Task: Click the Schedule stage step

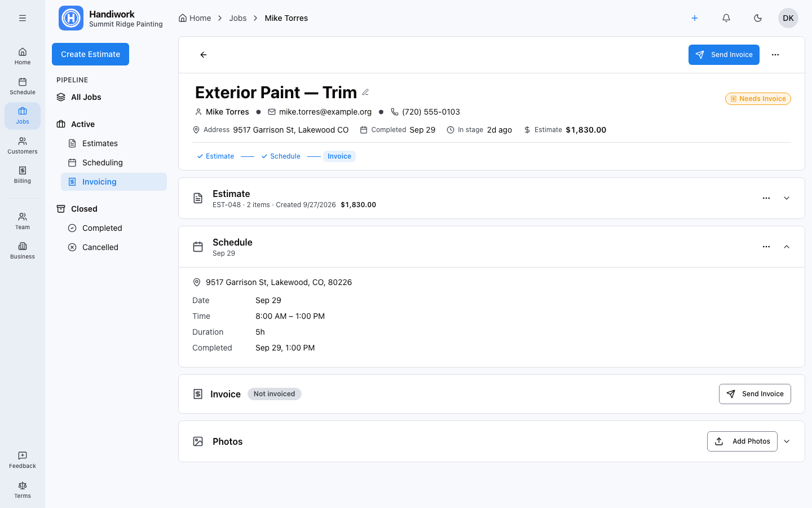Action: 281,156
